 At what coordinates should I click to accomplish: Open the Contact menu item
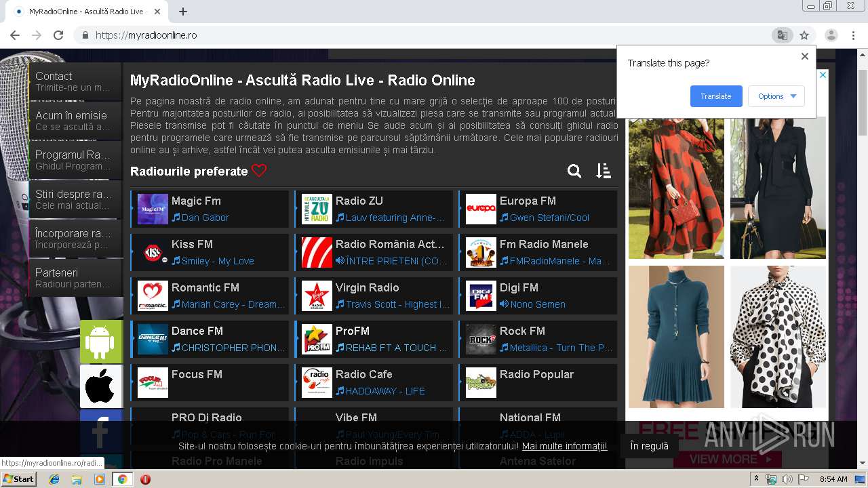coord(75,81)
